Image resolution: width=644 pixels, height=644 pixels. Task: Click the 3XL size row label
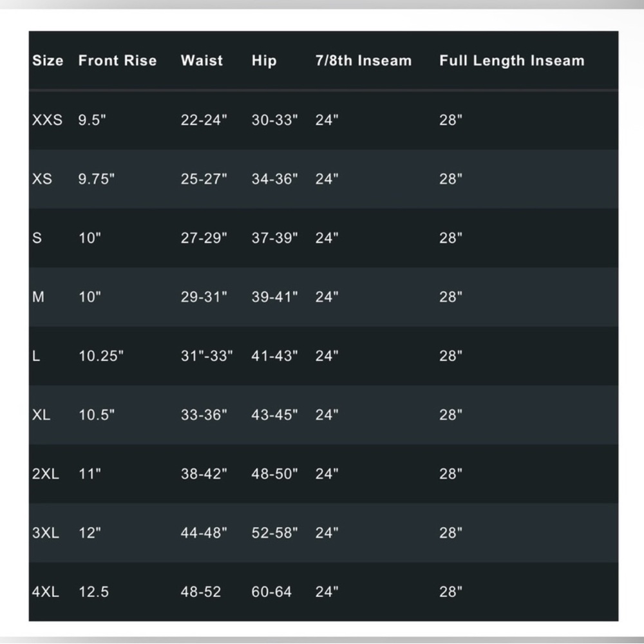(46, 533)
